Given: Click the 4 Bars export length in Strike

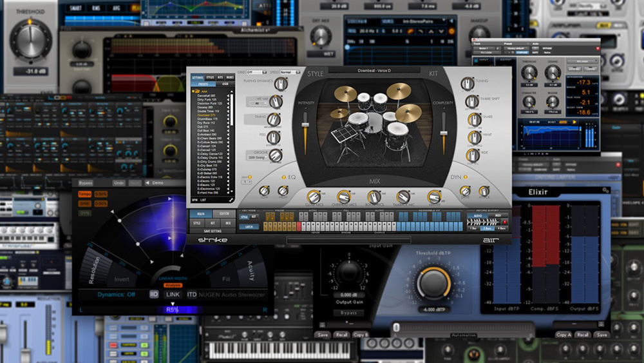Looking at the screenshot, I should pos(502,228).
